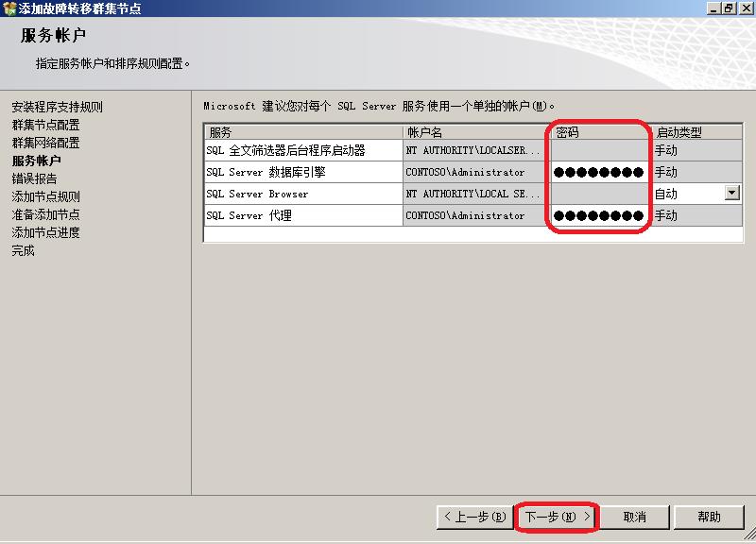Select the 错误报告 step
Viewport: 756px width, 544px height.
pos(34,178)
